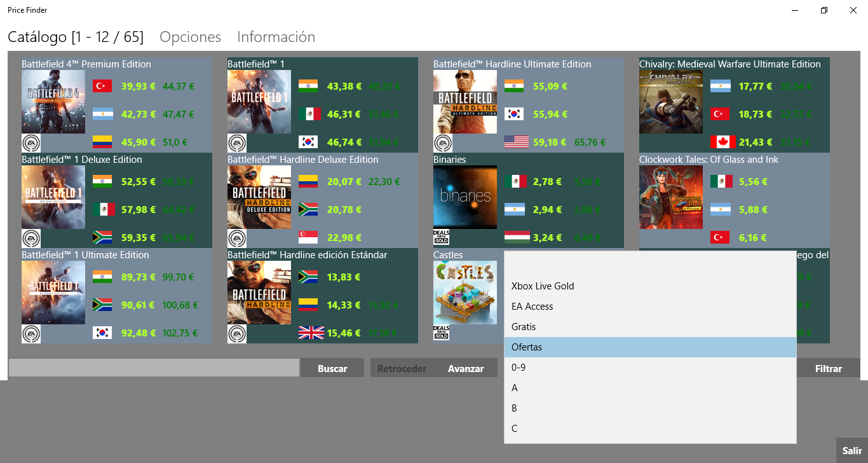
Task: Focus the search text field
Action: pos(154,368)
